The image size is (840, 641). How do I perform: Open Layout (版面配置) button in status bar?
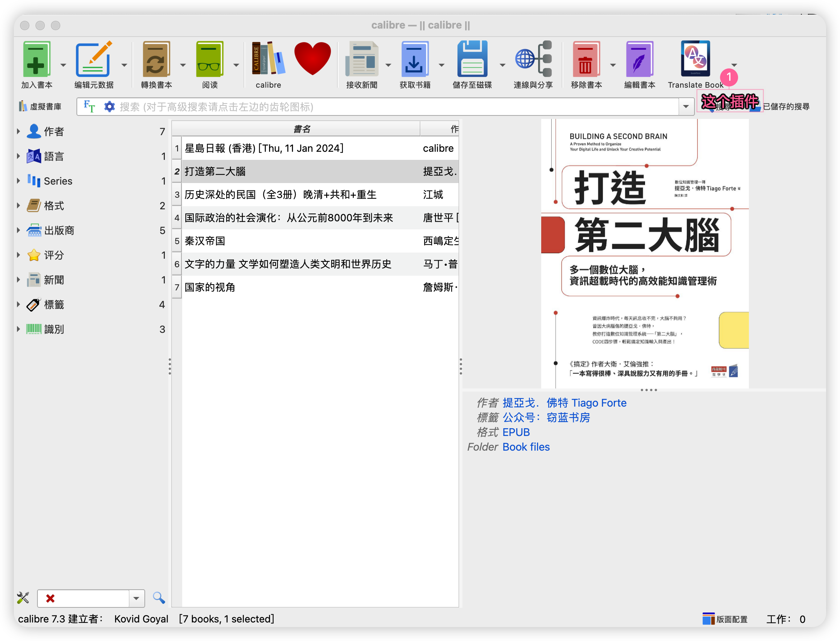(725, 619)
